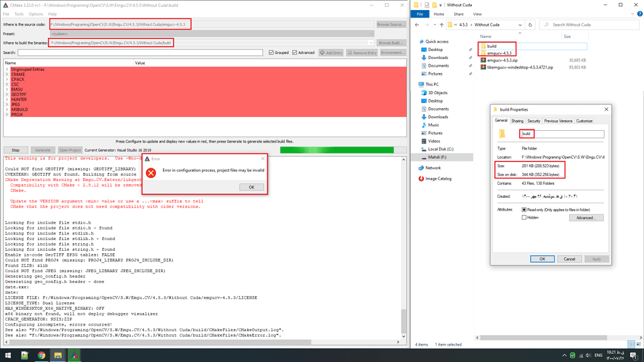Image resolution: width=644 pixels, height=362 pixels.
Task: Click the Remove Entry icon in CMake
Action: [350, 52]
